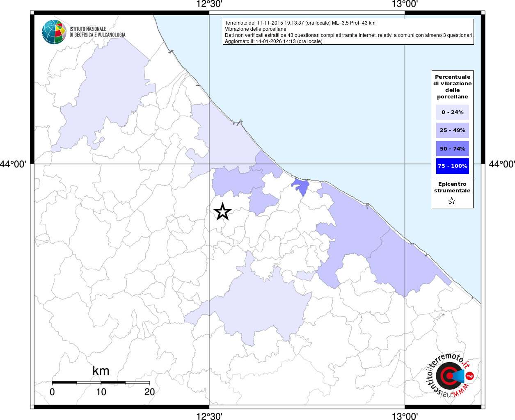515x420 pixels.
Task: Click the Terremoto del 11-11-2015 title line
Action: click(x=300, y=23)
